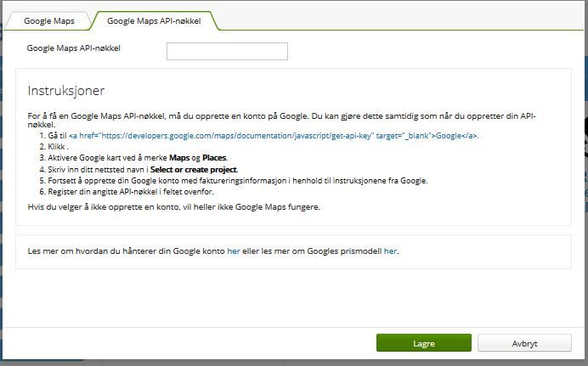Click the bold 'Maps' word in step 3
588x366 pixels.
click(179, 158)
